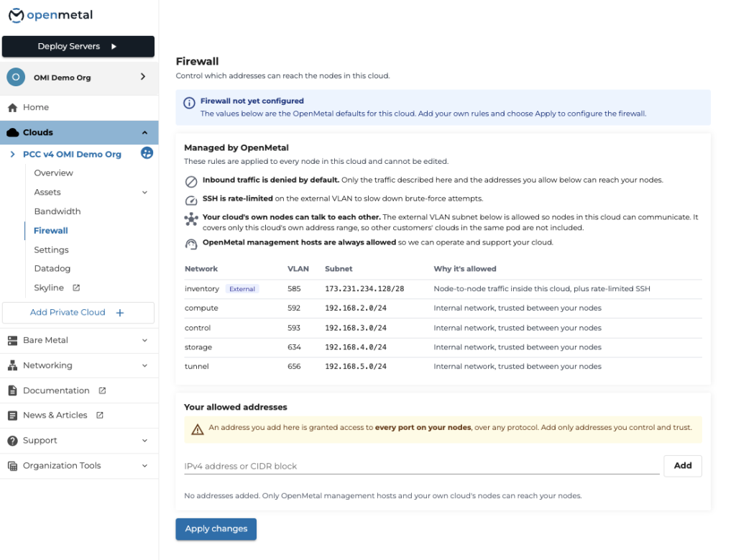
Task: Click the SSH rate-limit gauge icon
Action: (191, 201)
